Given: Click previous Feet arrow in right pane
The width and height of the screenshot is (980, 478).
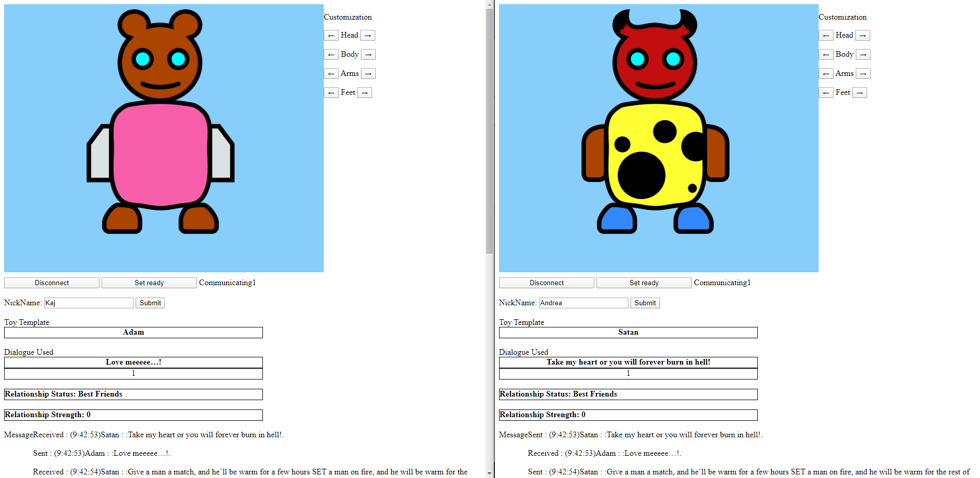Looking at the screenshot, I should (x=826, y=93).
